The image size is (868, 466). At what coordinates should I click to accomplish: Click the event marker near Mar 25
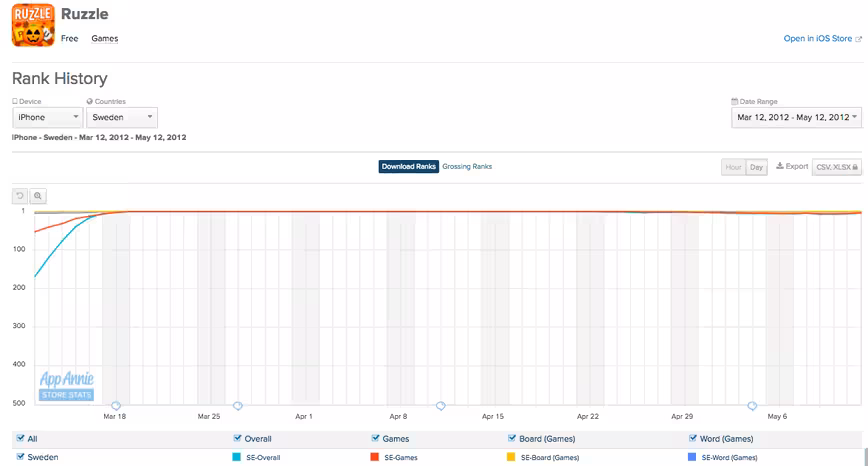tap(237, 406)
